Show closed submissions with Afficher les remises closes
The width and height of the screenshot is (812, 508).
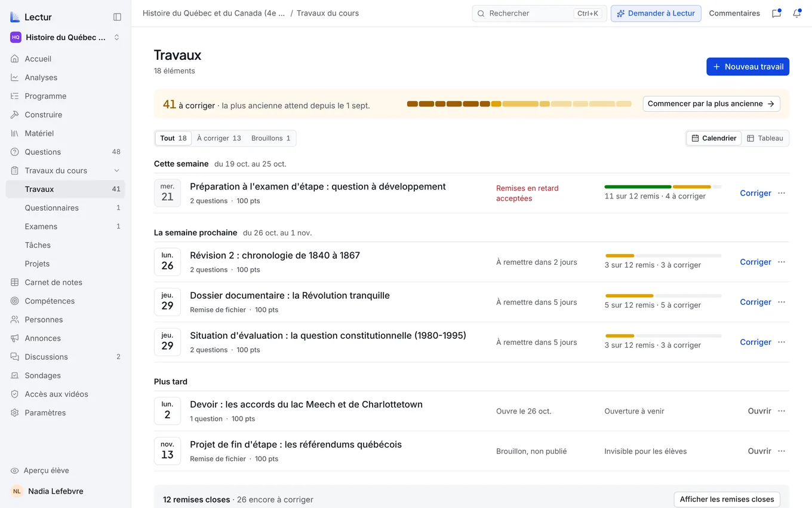coord(727,499)
